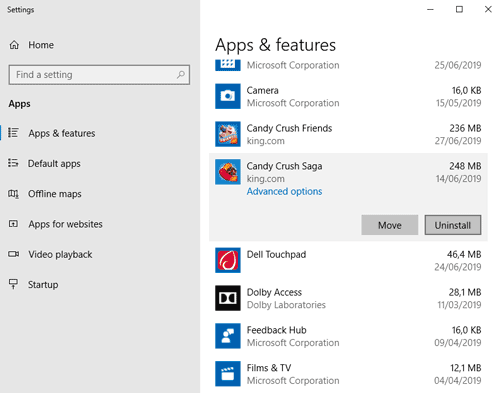Viewport: 500px width, 393px height.
Task: Select the Dell Touchpad list entry name
Action: 276,254
